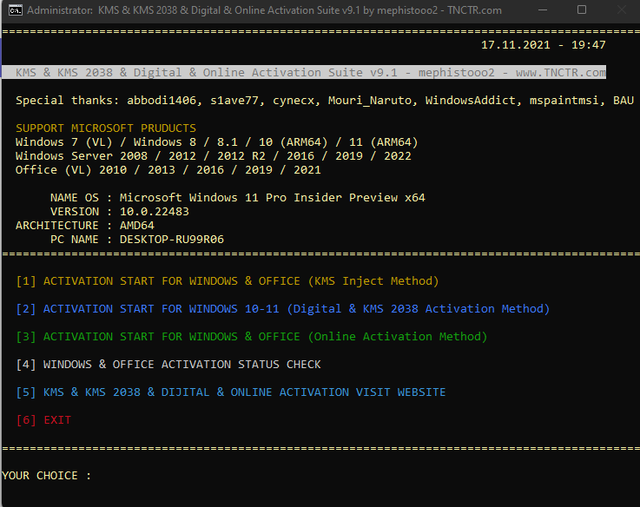The height and width of the screenshot is (507, 640).
Task: Click the highlighted suite v9.1 banner line
Action: (304, 72)
